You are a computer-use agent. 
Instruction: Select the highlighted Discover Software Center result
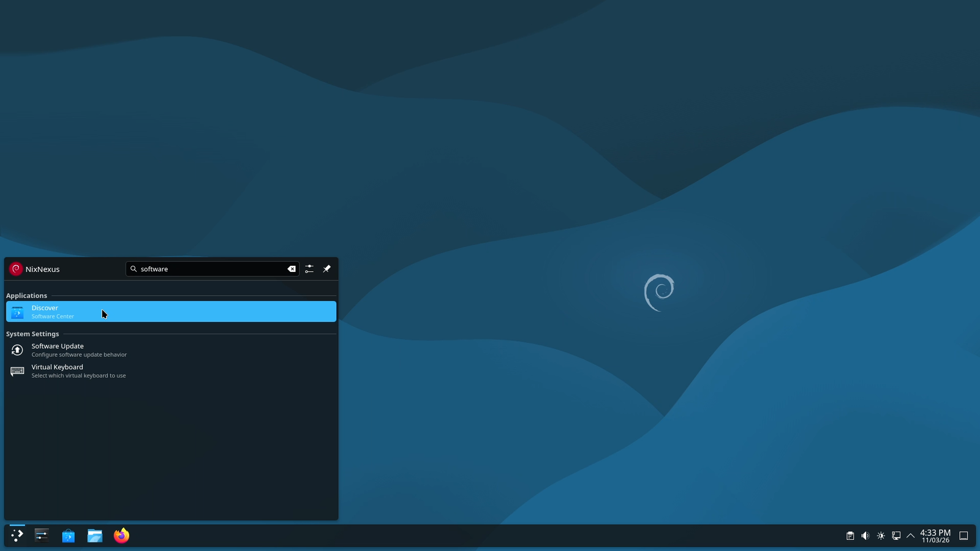171,311
